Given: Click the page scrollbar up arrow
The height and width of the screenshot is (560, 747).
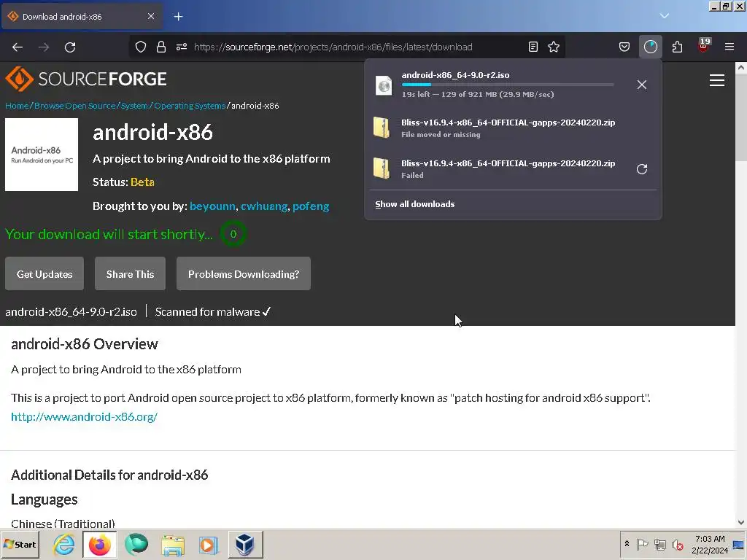Looking at the screenshot, I should tap(741, 68).
